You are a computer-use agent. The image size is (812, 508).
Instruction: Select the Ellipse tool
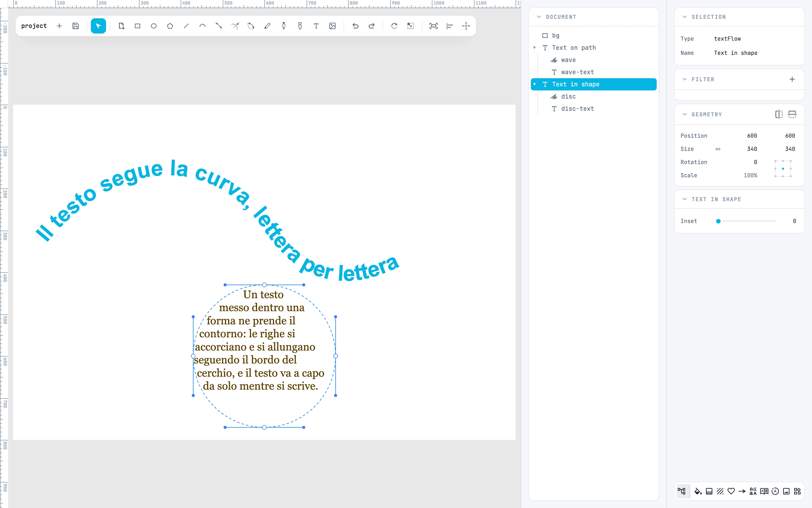tap(154, 26)
